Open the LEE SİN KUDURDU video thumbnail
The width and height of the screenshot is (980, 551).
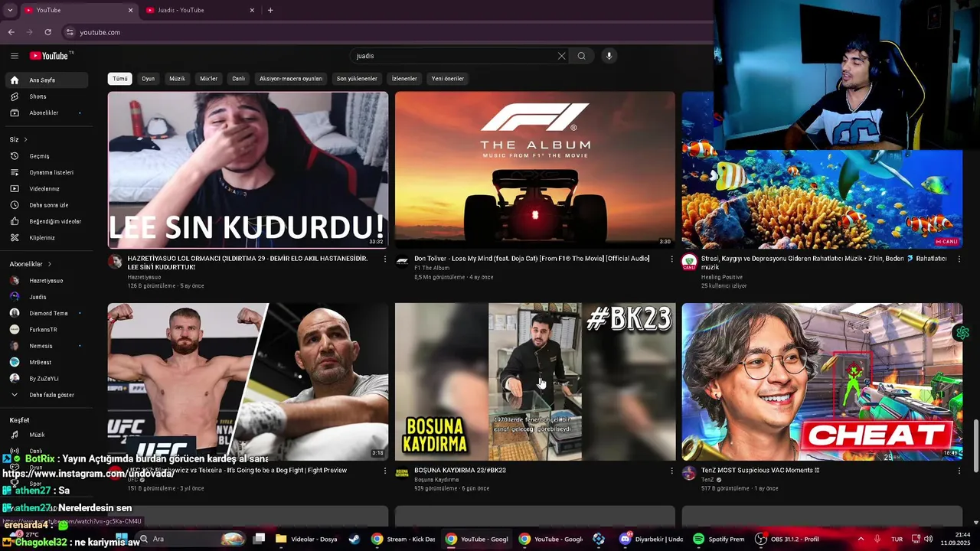click(248, 170)
